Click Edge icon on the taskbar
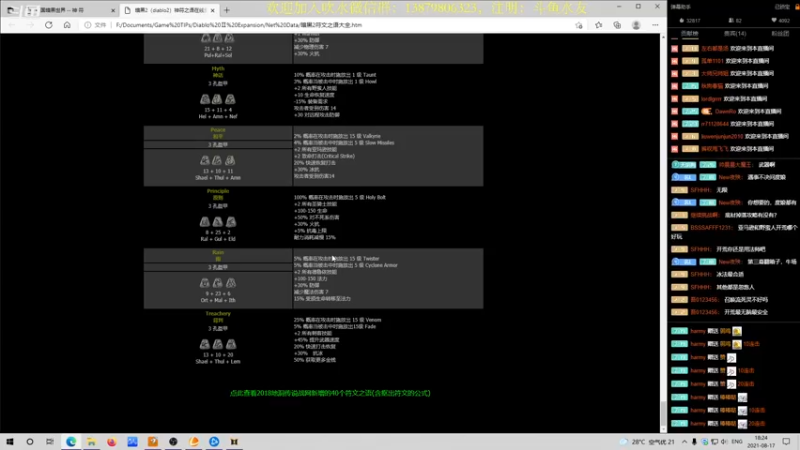Viewport: 800px width, 450px height. pos(71,442)
